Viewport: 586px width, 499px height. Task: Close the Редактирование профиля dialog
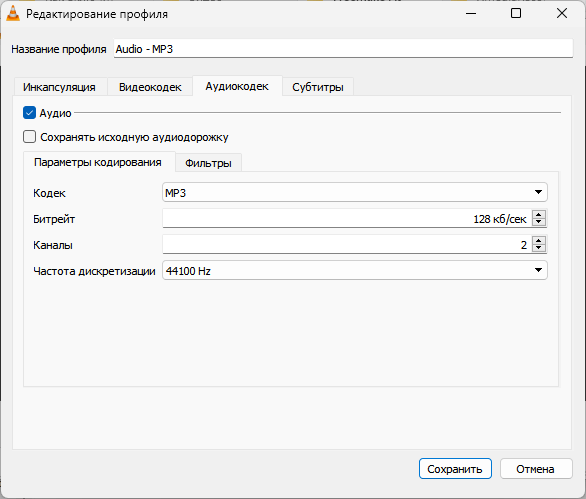pyautogui.click(x=561, y=13)
